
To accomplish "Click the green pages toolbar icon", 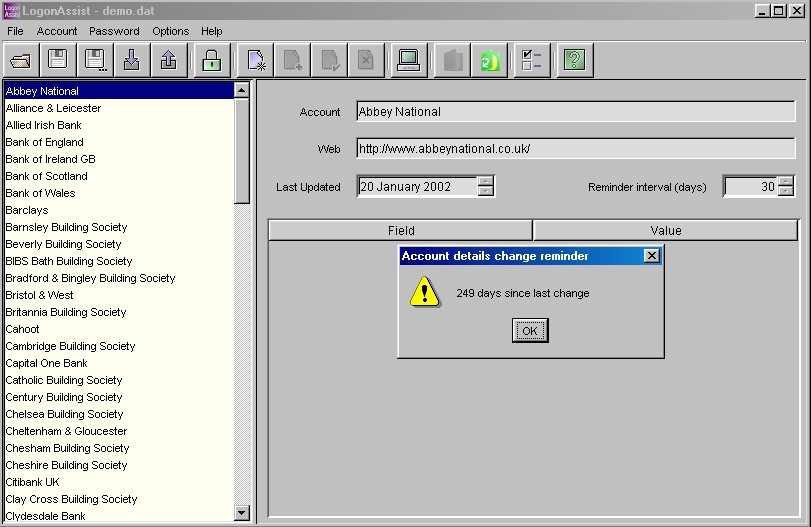I will click(489, 60).
